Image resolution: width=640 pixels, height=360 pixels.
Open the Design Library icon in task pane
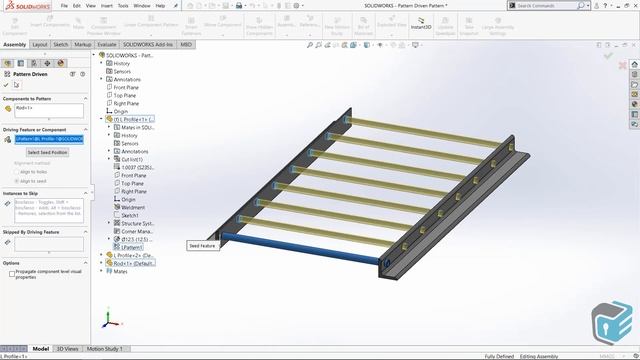634,74
